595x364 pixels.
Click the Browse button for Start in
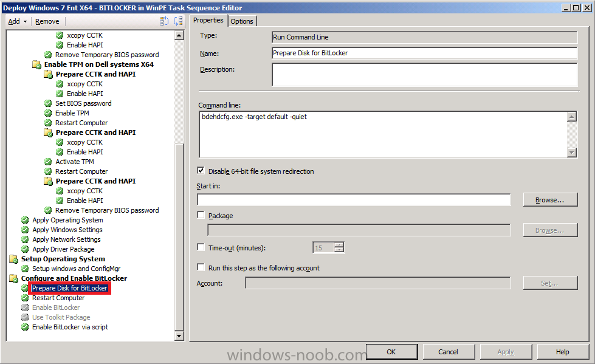pos(550,200)
